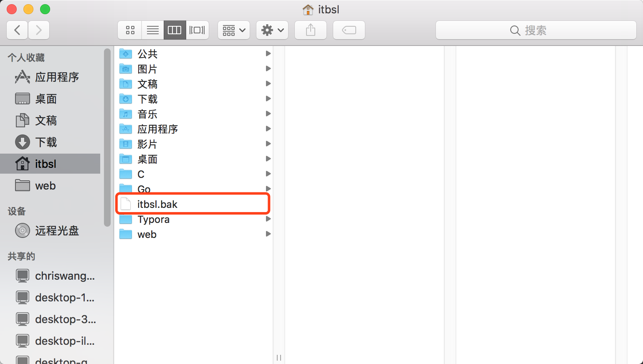This screenshot has width=643, height=364.
Task: Select chriswang shared computer in sidebar
Action: [65, 276]
